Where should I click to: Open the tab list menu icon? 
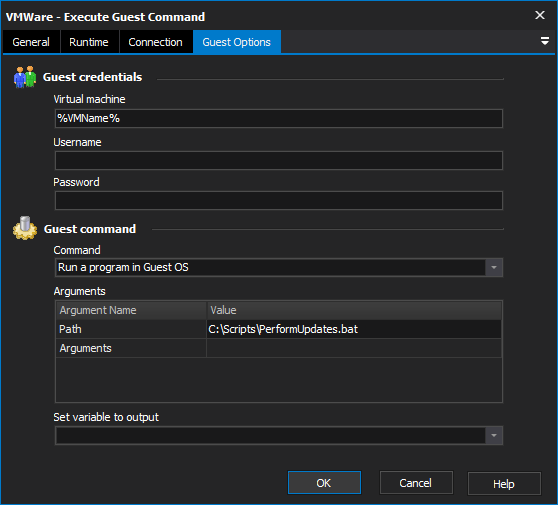click(x=544, y=41)
